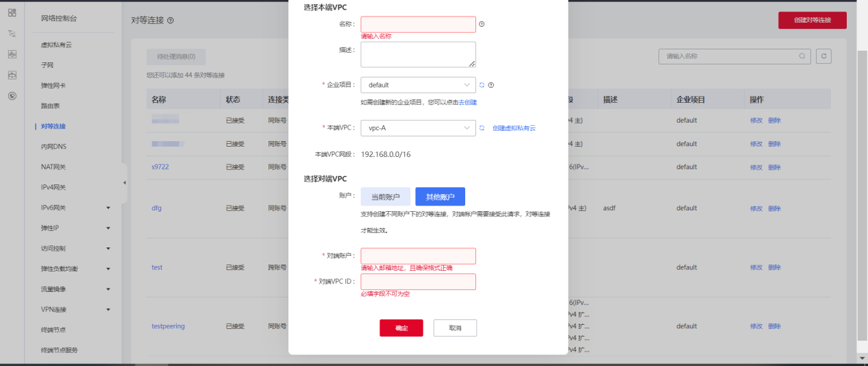
Task: Click 删除 in the s9722 row
Action: click(x=774, y=167)
